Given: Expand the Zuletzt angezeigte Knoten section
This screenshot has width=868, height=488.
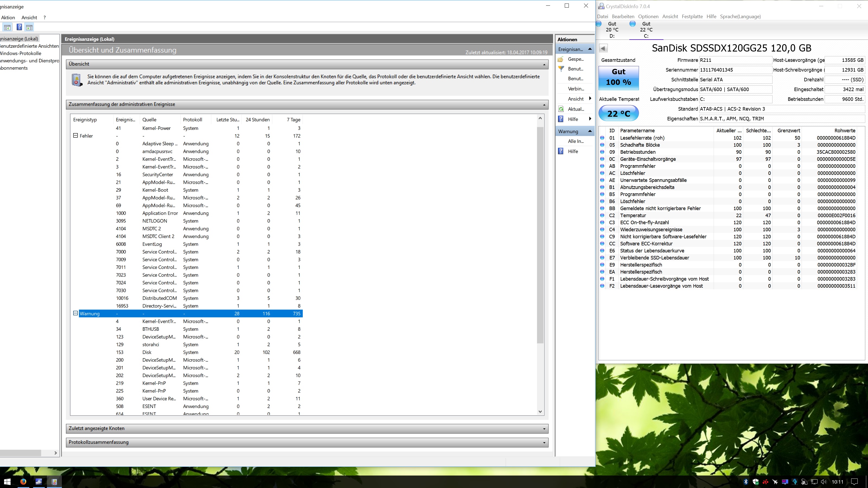Looking at the screenshot, I should click(x=544, y=429).
